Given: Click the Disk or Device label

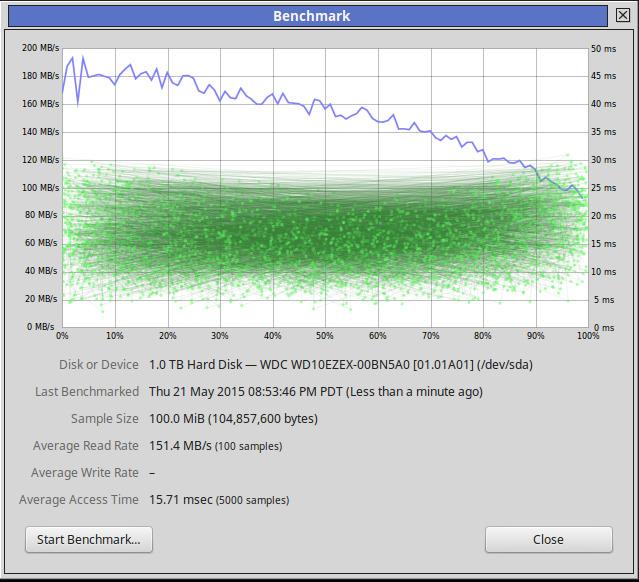Looking at the screenshot, I should pos(99,364).
